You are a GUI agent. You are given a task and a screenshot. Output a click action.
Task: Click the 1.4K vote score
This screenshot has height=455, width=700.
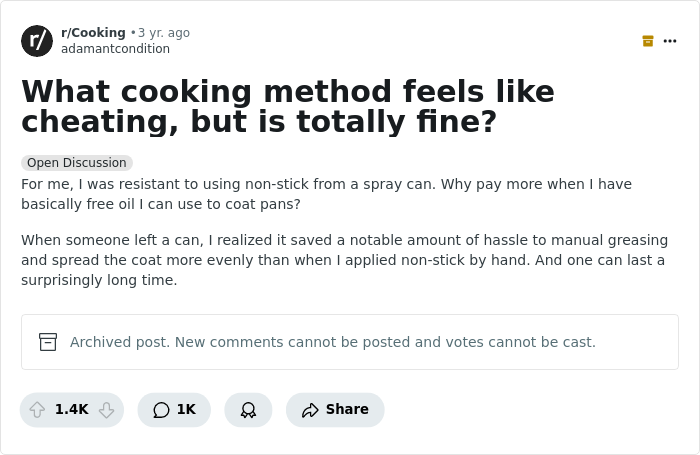point(71,410)
